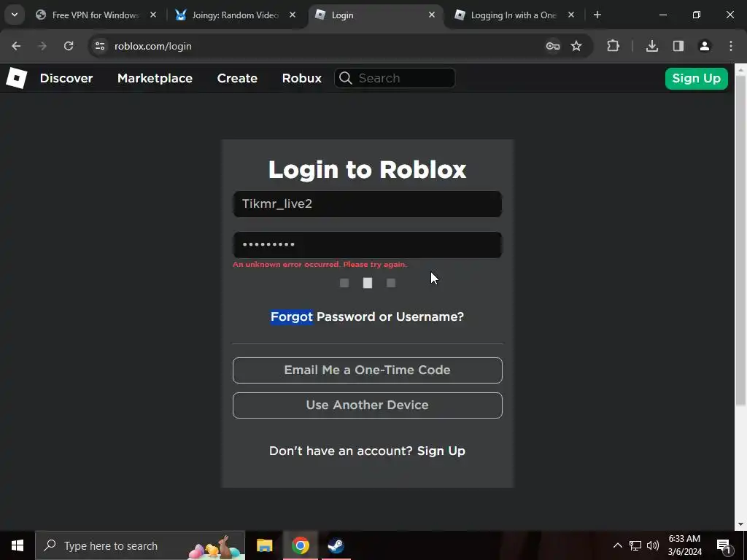This screenshot has height=560, width=747.
Task: Switch to Free VPN for Windows tab
Action: pos(96,15)
